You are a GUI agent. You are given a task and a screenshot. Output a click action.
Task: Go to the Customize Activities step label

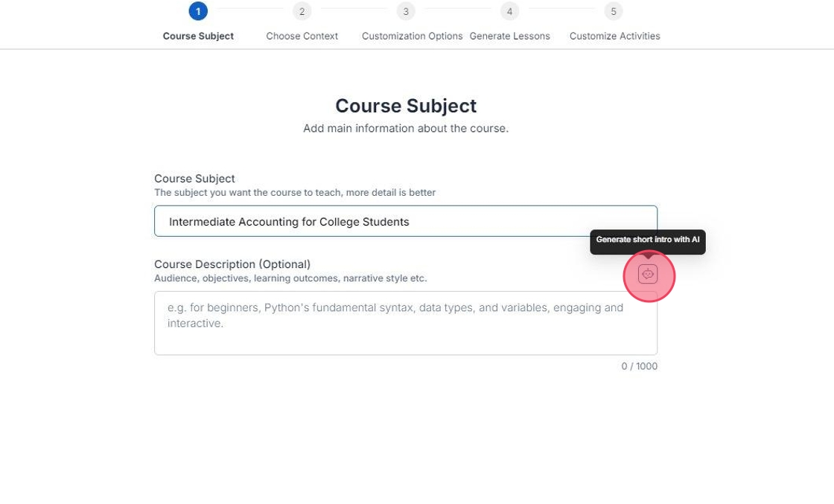point(614,36)
